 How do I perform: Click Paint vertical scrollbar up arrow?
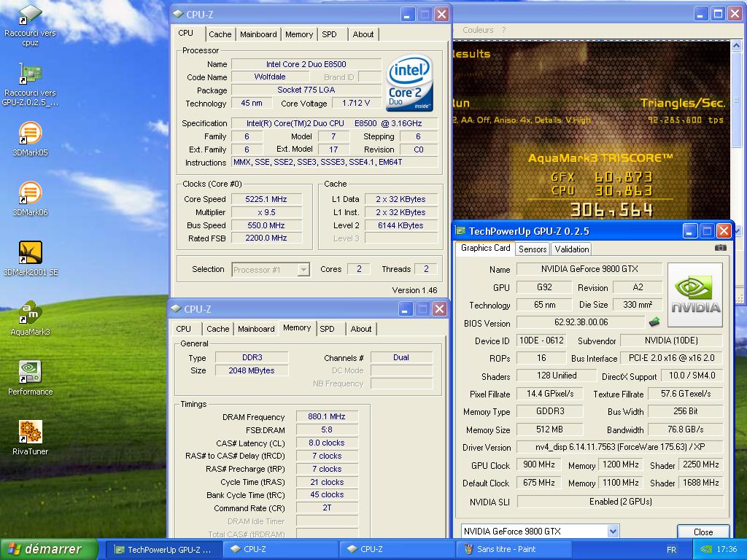pyautogui.click(x=736, y=46)
